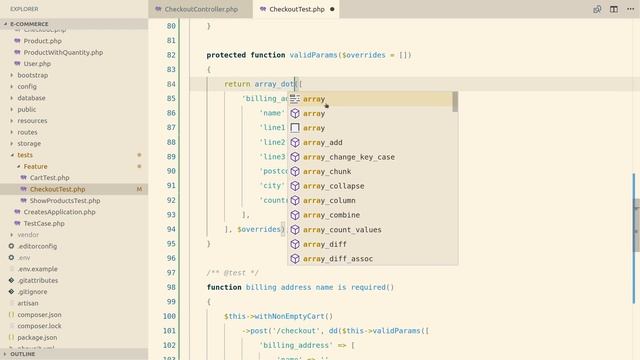This screenshot has width=640, height=360.
Task: Collapse the E-COMMERCE project section
Action: tap(74, 24)
